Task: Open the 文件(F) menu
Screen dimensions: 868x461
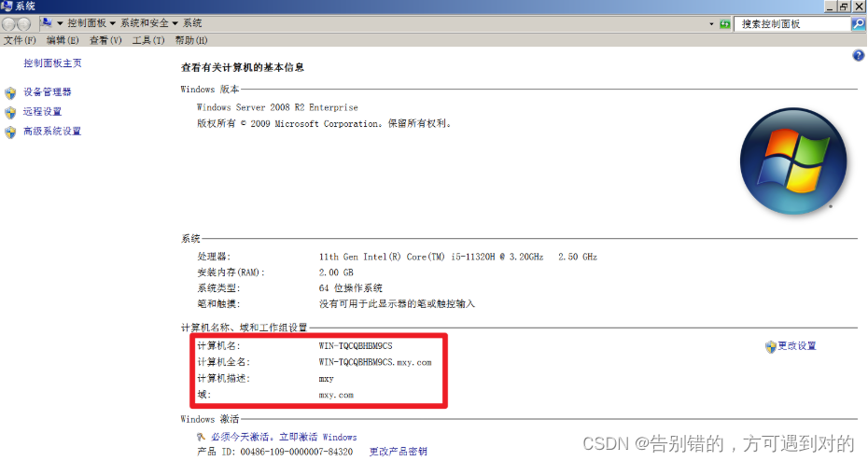Action: [x=20, y=40]
